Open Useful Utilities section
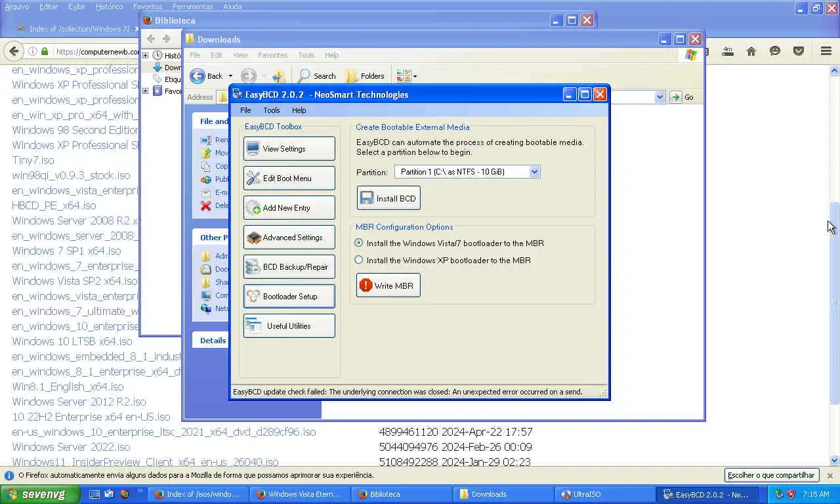 [289, 325]
